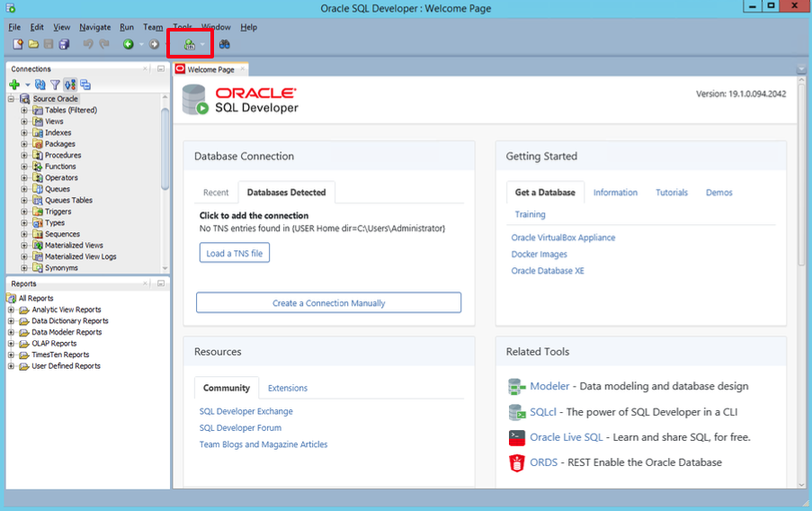Screen dimensions: 812x511
Task: Open the Back button dropdown arrow
Action: (x=141, y=45)
